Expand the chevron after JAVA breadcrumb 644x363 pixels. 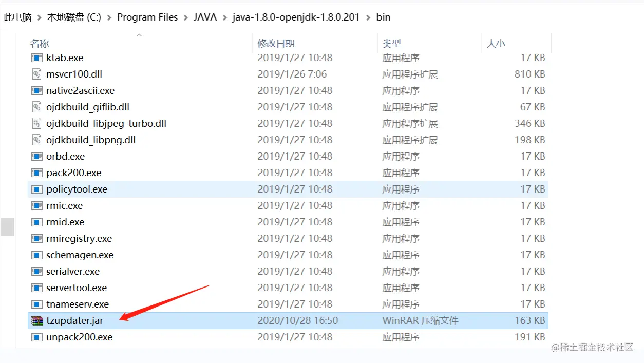(x=225, y=17)
